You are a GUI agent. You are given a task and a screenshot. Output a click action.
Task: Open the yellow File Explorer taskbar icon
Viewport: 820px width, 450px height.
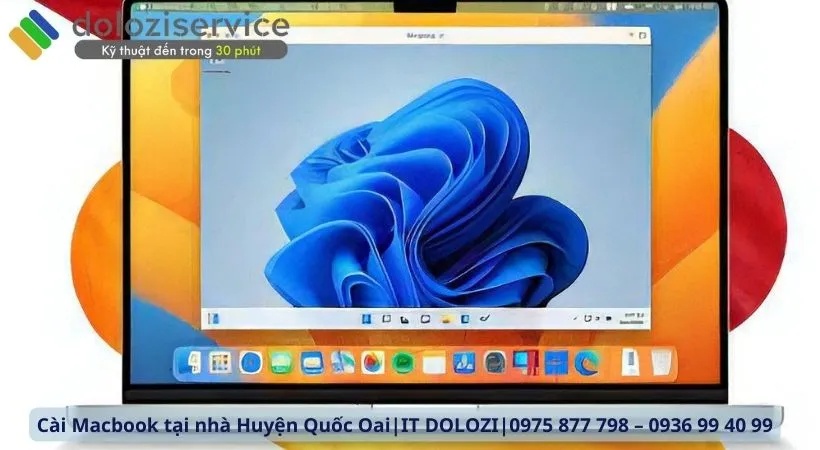click(x=446, y=319)
